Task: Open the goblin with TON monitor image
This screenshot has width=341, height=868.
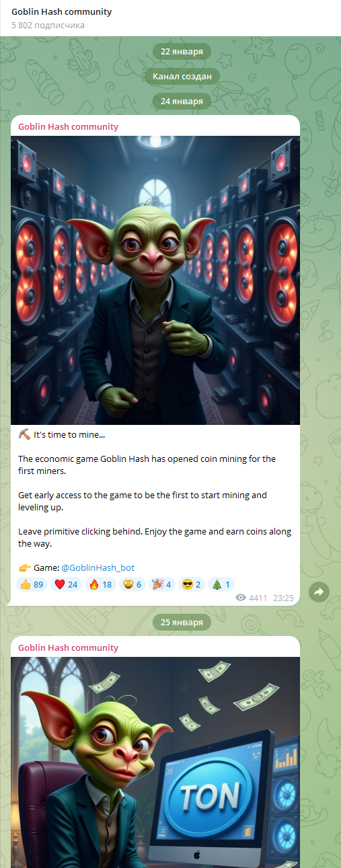Action: [x=155, y=762]
